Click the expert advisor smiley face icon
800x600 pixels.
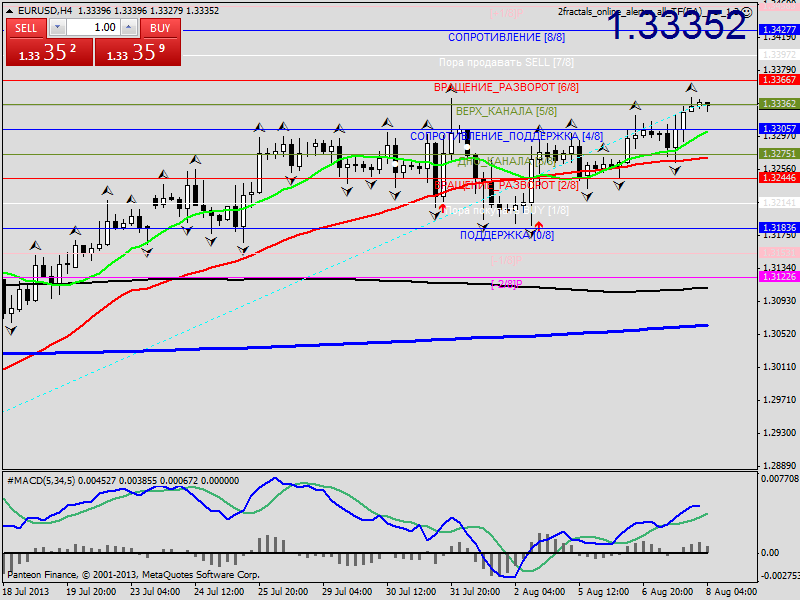point(746,11)
